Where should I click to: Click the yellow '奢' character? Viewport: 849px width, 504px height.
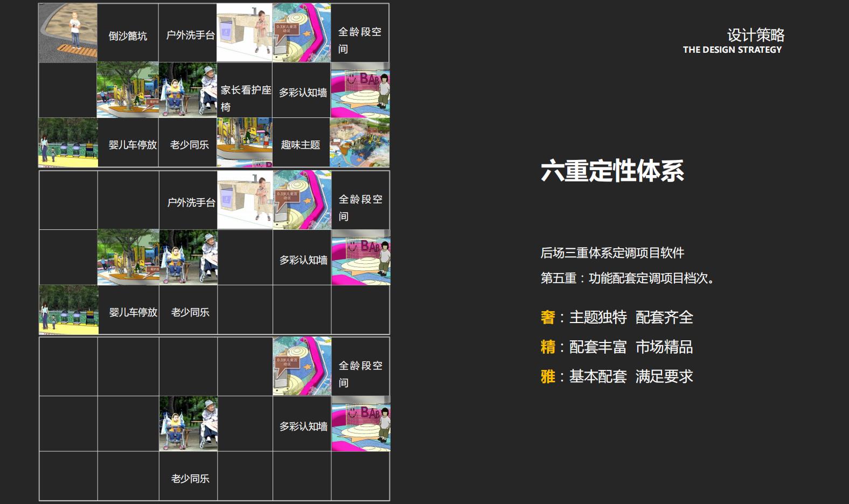pyautogui.click(x=548, y=317)
